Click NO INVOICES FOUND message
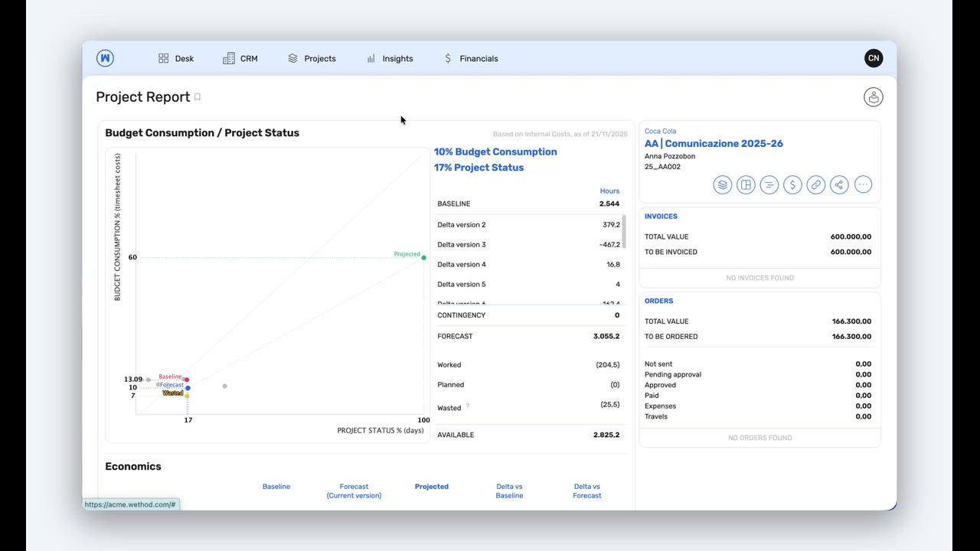 point(760,278)
